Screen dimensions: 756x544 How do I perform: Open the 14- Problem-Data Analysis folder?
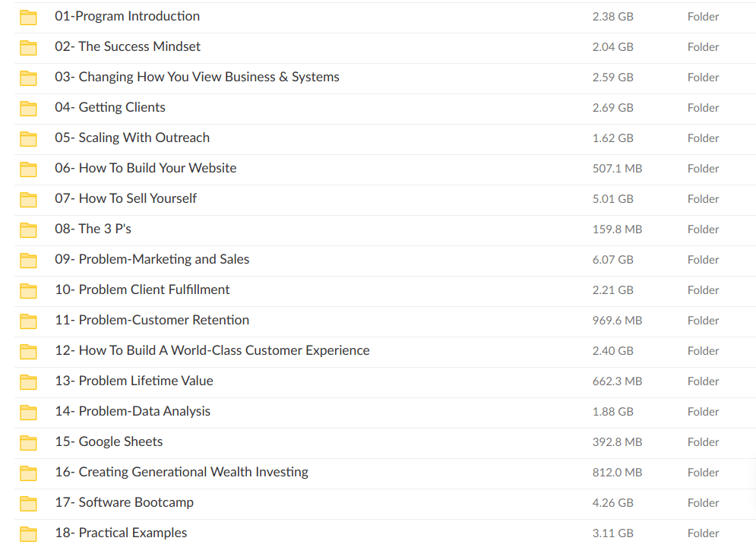pos(132,411)
